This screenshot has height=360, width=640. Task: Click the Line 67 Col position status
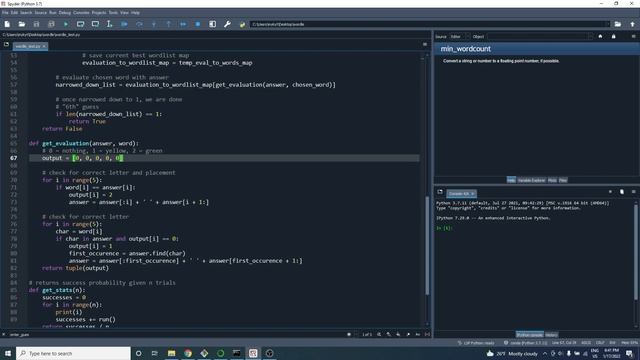pos(564,343)
